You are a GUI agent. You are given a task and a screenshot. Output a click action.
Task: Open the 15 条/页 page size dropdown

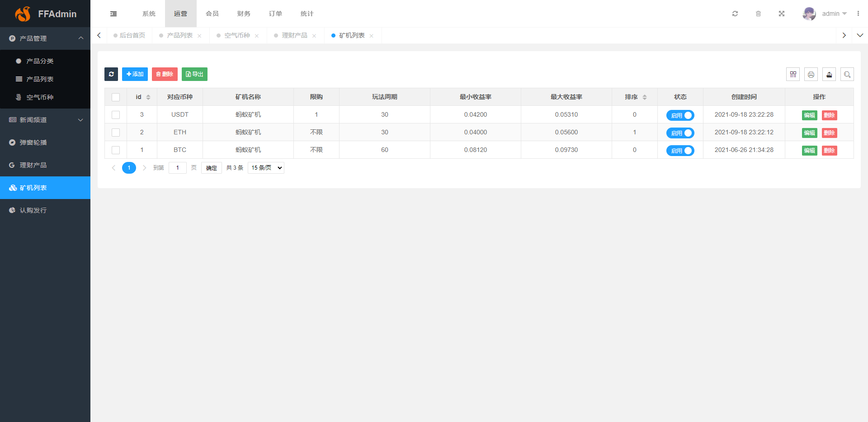tap(266, 168)
